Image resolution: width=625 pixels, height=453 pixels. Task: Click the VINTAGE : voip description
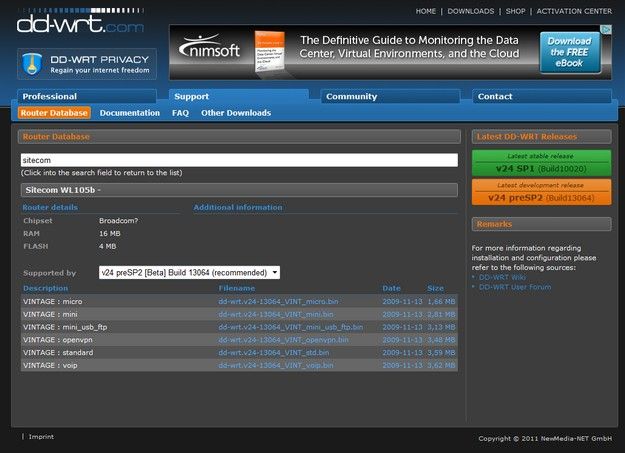pyautogui.click(x=50, y=365)
